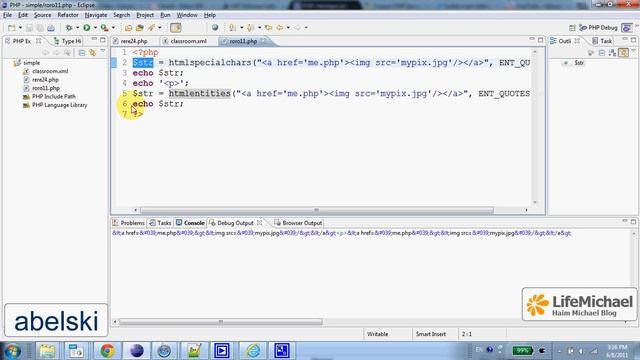Click the New file toolbar icon

(x=11, y=28)
